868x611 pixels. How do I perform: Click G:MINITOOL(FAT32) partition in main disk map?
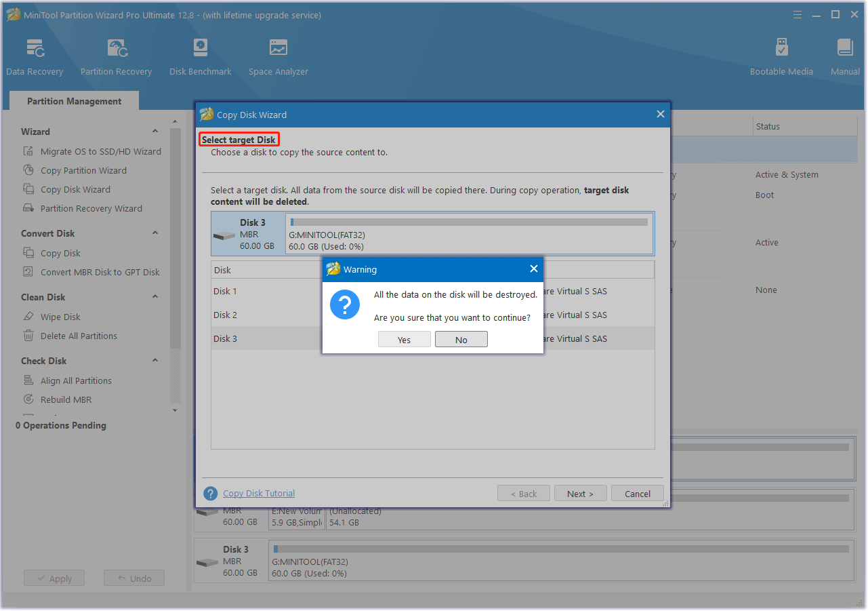561,561
